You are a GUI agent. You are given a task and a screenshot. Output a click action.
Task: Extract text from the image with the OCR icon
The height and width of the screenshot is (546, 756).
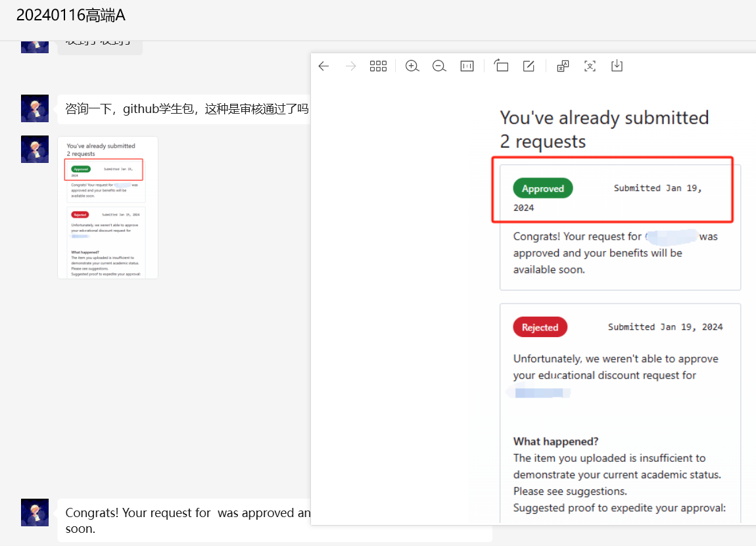coord(590,66)
